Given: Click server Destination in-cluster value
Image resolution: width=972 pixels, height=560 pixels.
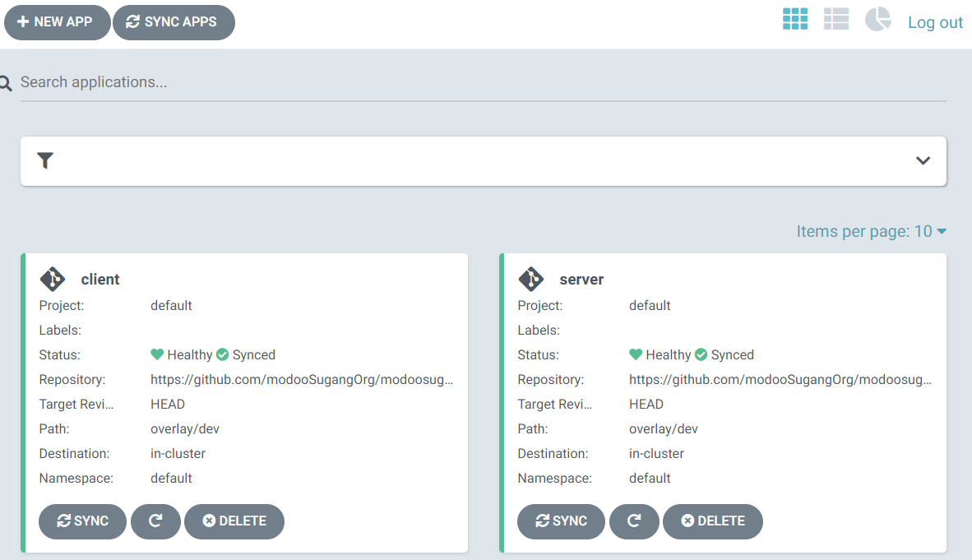Looking at the screenshot, I should 656,453.
